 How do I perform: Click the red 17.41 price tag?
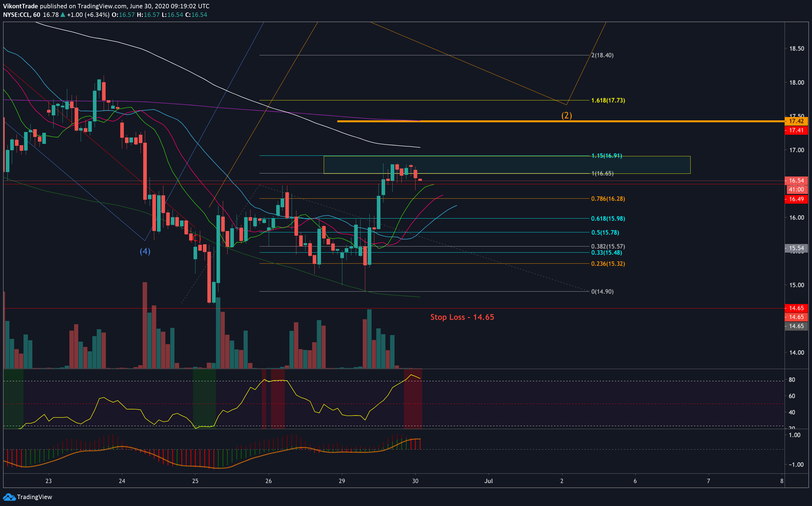click(796, 131)
